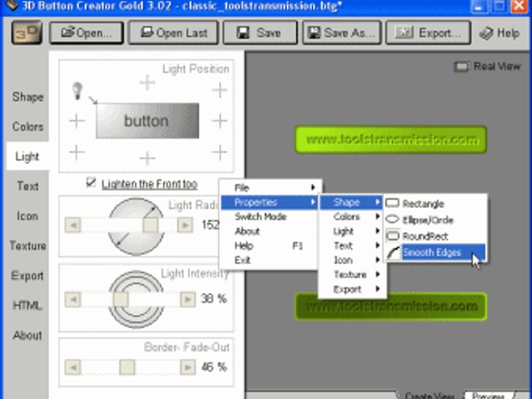The width and height of the screenshot is (532, 399).
Task: Decrease Border Fade-Out with left arrow
Action: tap(73, 367)
